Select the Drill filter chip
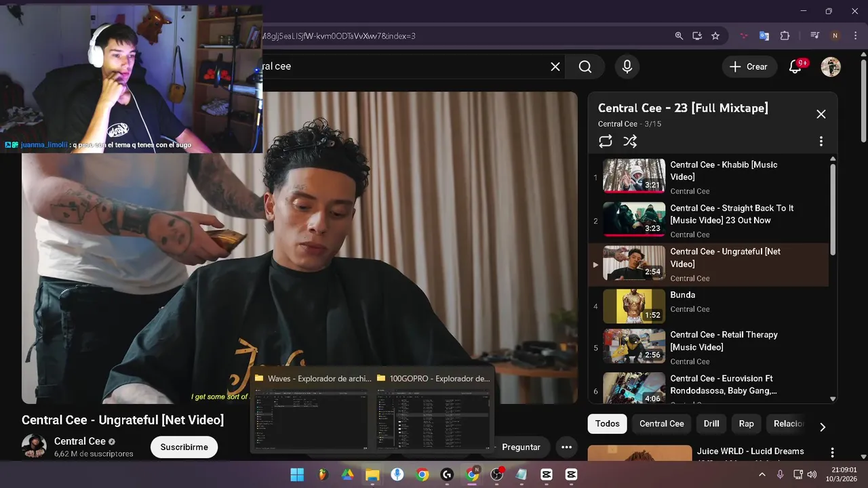Viewport: 868px width, 488px height. [711, 424]
